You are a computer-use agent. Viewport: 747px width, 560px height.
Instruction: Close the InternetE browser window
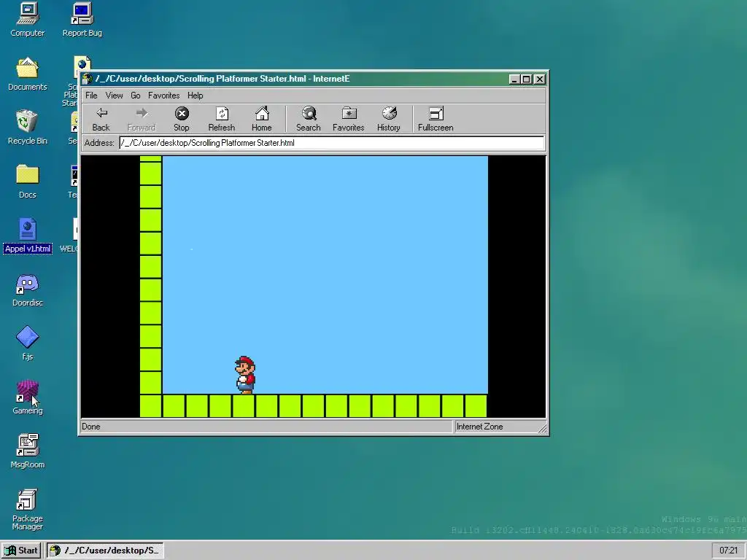539,79
